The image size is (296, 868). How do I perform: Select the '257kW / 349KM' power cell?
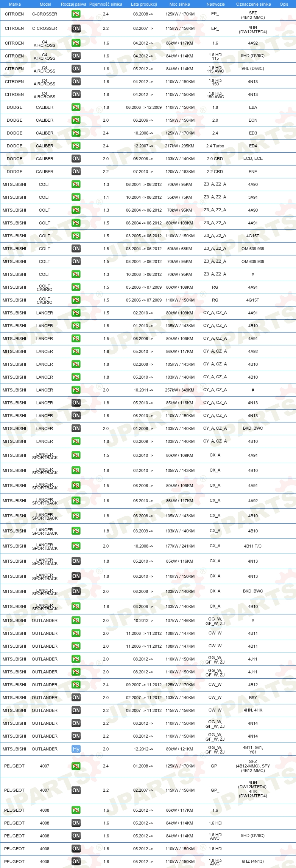tap(180, 390)
